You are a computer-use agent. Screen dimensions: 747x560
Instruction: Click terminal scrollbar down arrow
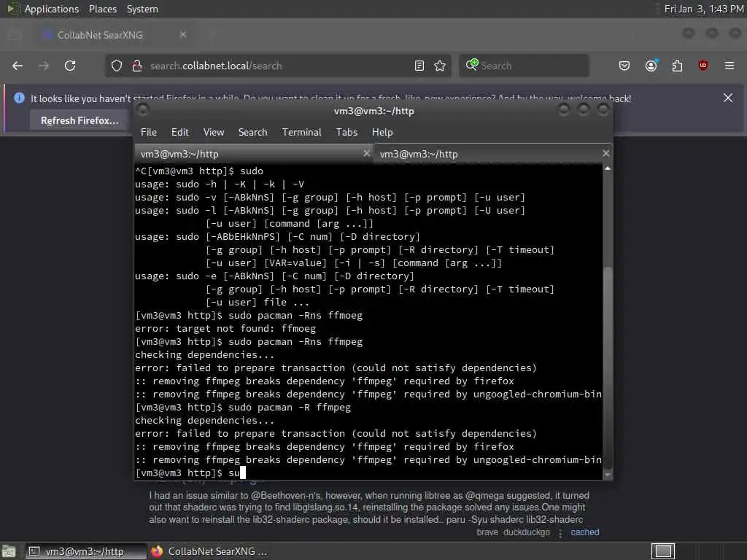608,475
